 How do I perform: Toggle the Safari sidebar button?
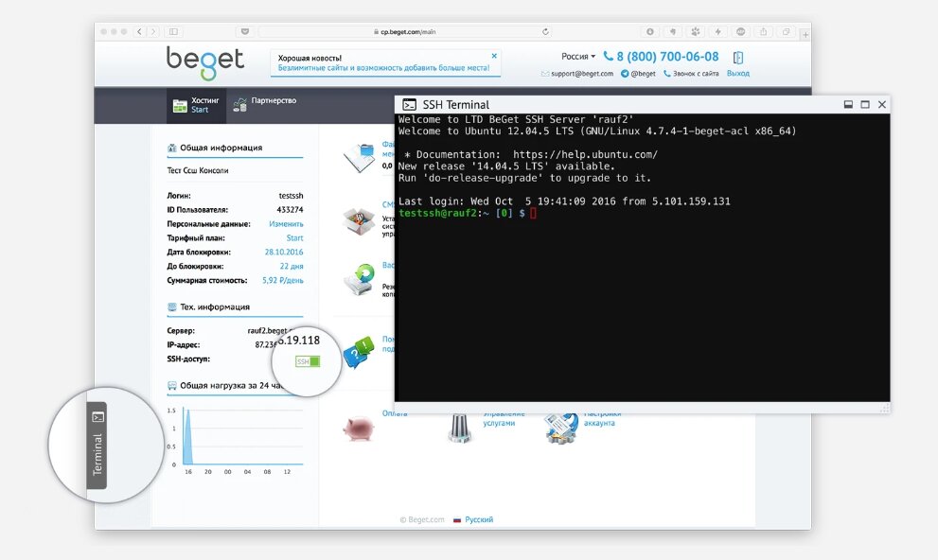[173, 31]
